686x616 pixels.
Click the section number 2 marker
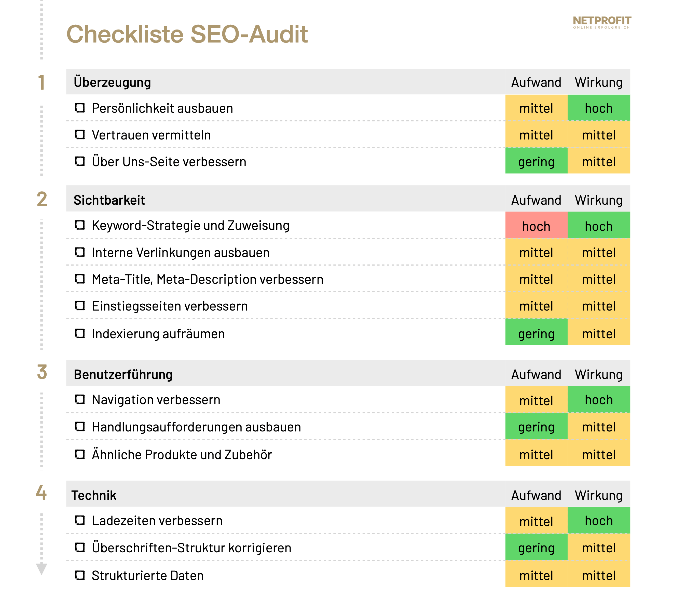pyautogui.click(x=42, y=199)
